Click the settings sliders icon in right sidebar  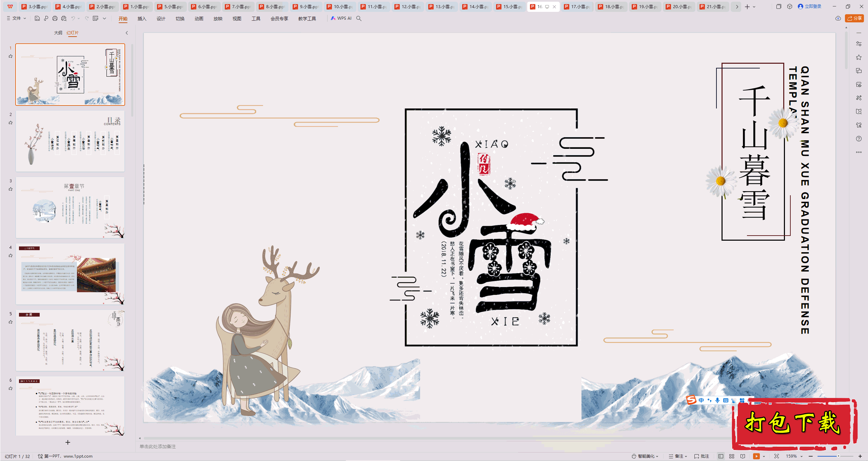click(859, 44)
